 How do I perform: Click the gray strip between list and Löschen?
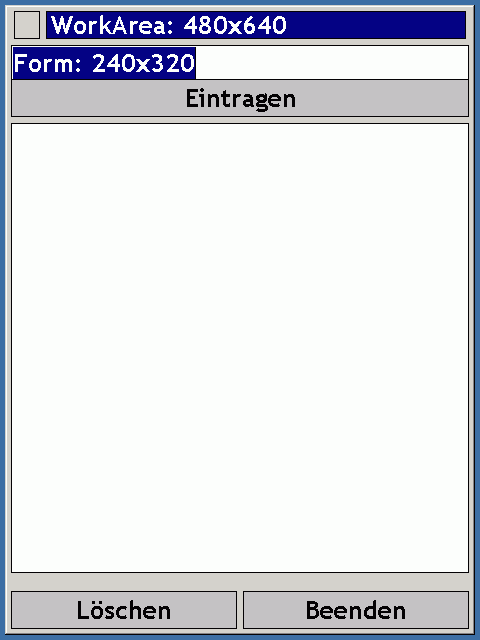[x=240, y=582]
